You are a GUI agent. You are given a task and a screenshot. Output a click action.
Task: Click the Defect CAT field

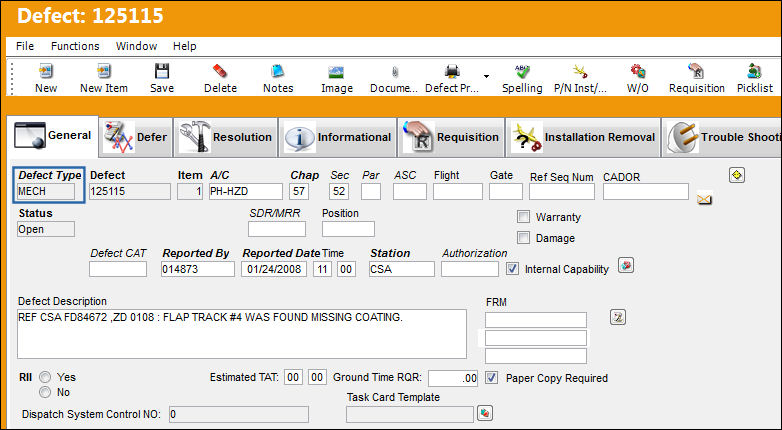(118, 269)
